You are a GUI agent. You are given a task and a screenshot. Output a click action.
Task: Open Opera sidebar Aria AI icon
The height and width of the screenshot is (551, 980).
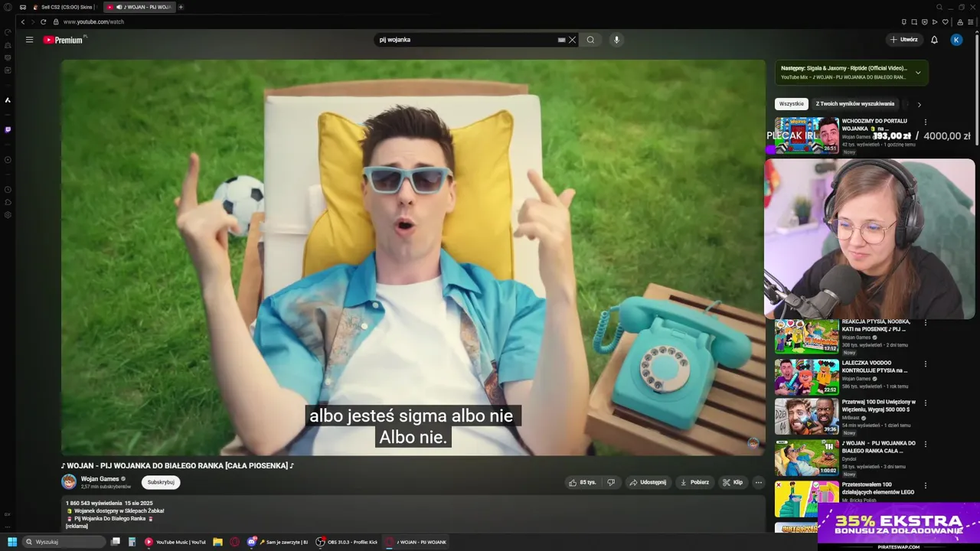tap(8, 99)
